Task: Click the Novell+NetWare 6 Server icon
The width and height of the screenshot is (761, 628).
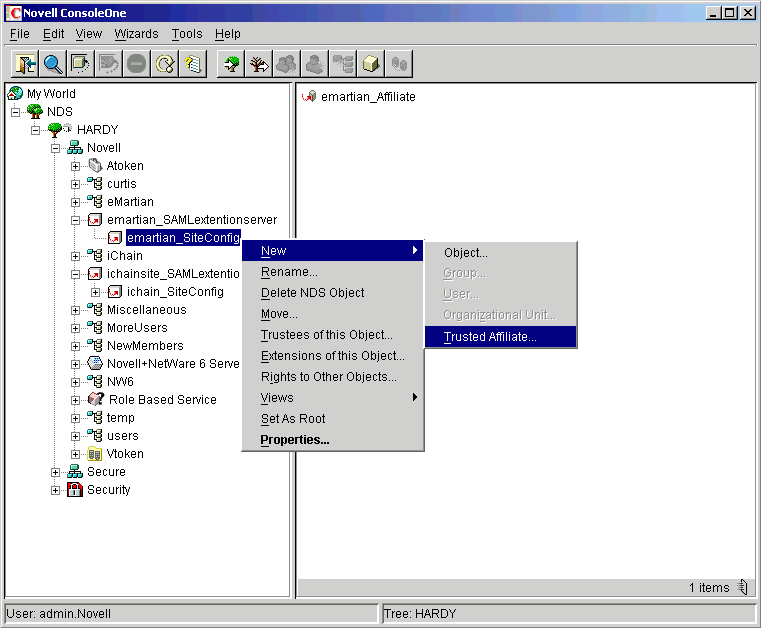Action: pos(95,363)
